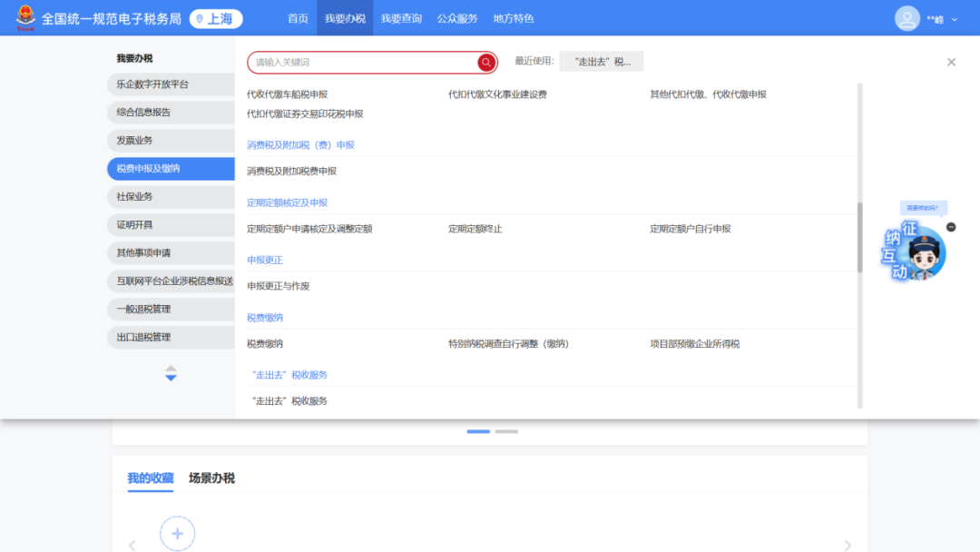Click the search magnifier icon
980x552 pixels.
[485, 63]
